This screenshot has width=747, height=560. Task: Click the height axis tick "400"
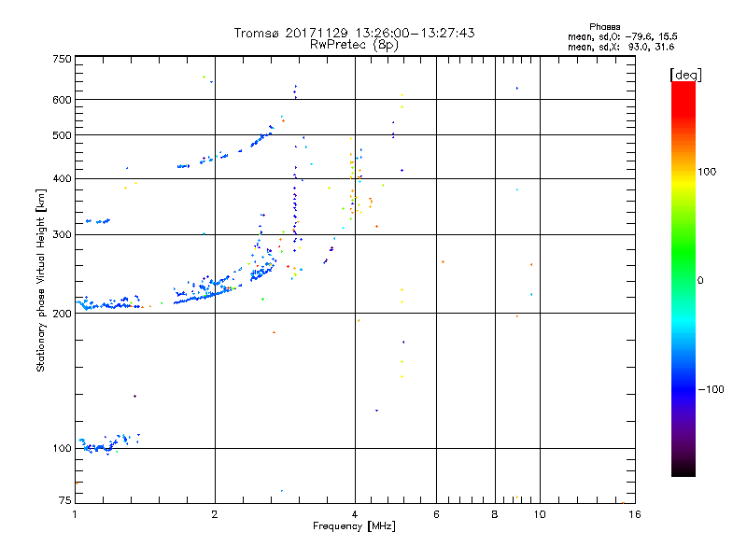[x=62, y=178]
